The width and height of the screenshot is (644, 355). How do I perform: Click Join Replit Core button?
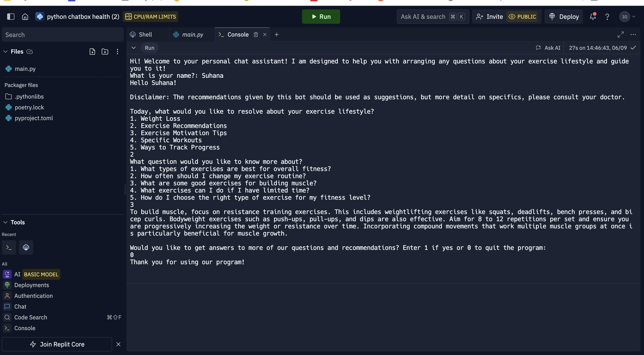point(57,344)
